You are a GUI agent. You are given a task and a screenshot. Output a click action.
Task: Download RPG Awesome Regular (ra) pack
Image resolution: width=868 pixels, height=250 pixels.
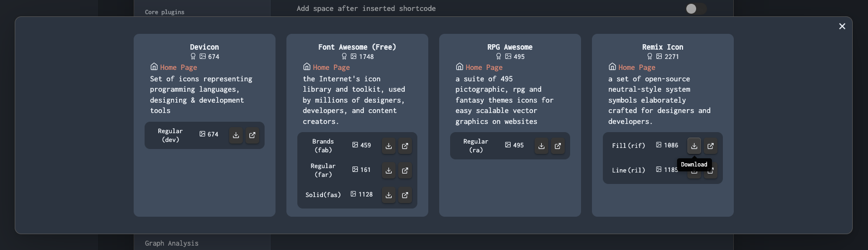pos(541,146)
